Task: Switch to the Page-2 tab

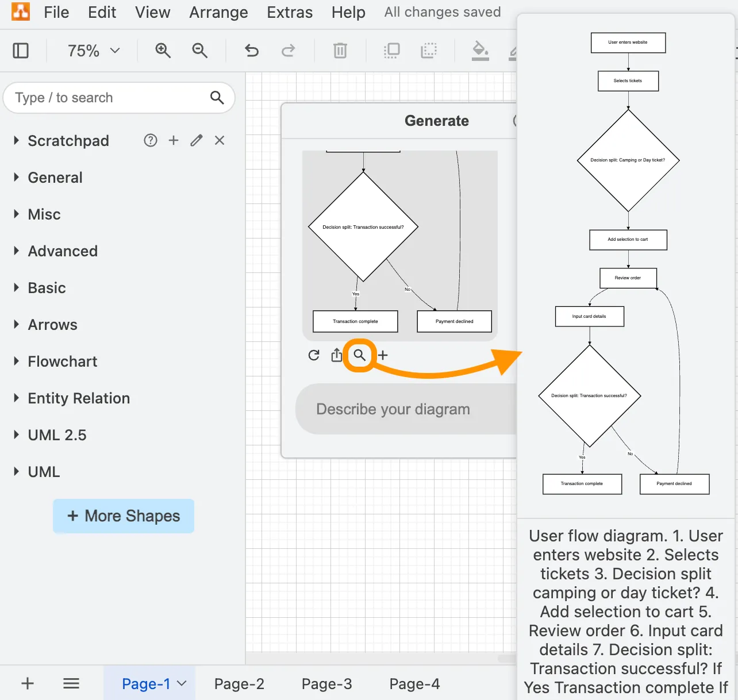Action: (x=239, y=684)
